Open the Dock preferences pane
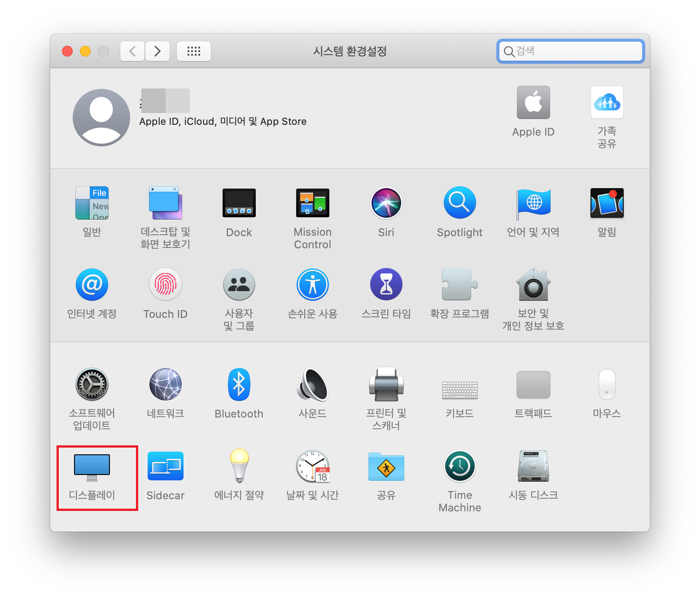The width and height of the screenshot is (700, 598). pyautogui.click(x=239, y=203)
